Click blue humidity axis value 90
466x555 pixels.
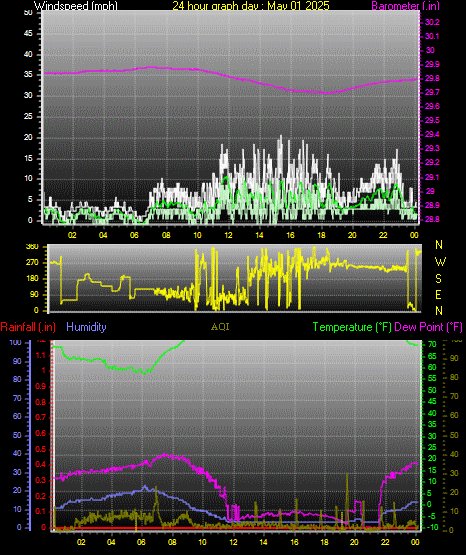[17, 361]
